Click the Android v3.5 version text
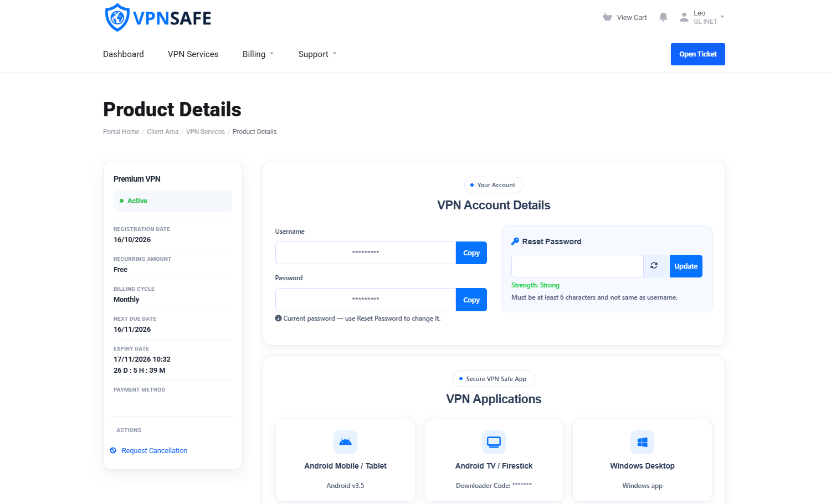The width and height of the screenshot is (831, 504). pyautogui.click(x=346, y=486)
